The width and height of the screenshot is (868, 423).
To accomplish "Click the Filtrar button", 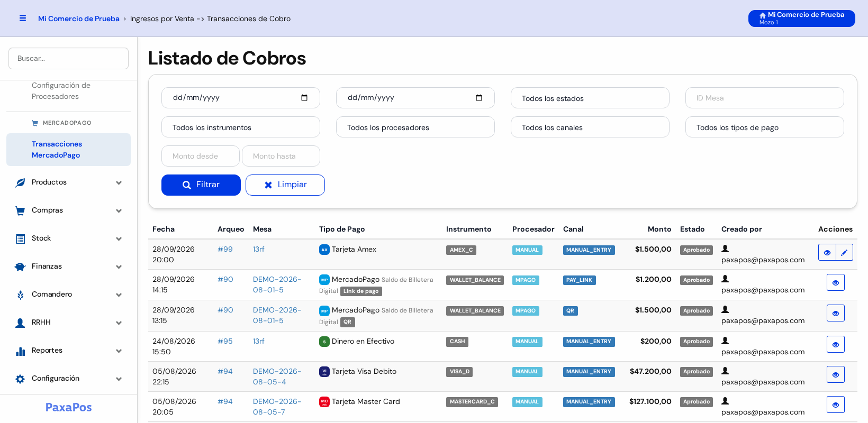I will pyautogui.click(x=201, y=185).
